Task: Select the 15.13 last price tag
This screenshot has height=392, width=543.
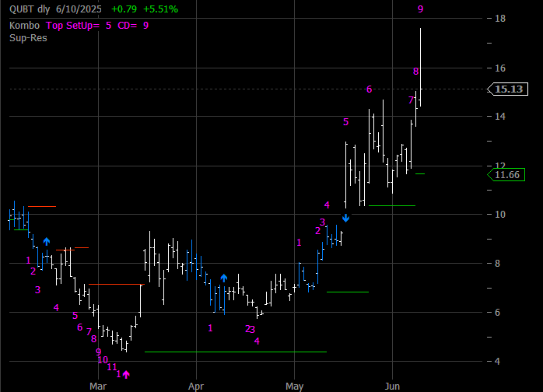Action: tap(508, 89)
